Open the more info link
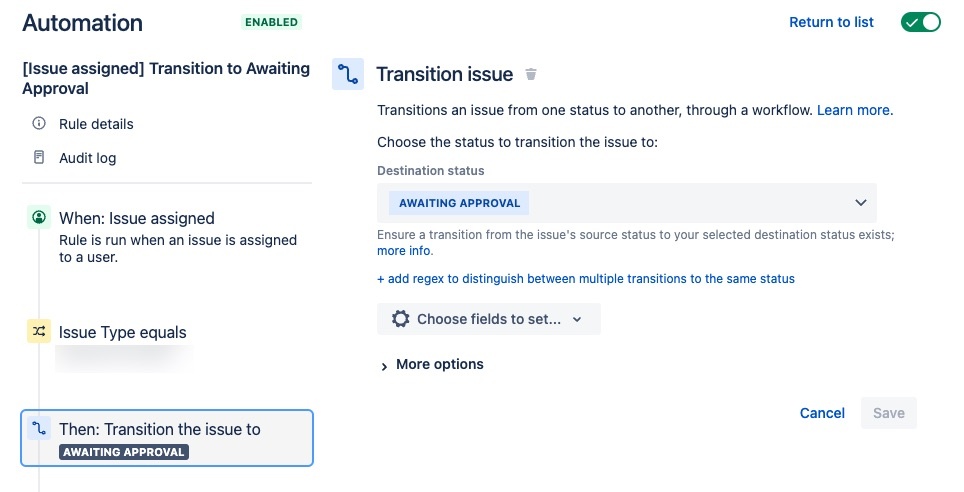 pyautogui.click(x=403, y=251)
